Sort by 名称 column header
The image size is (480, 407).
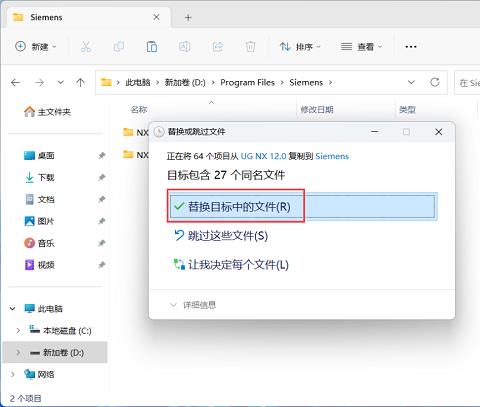coord(139,110)
